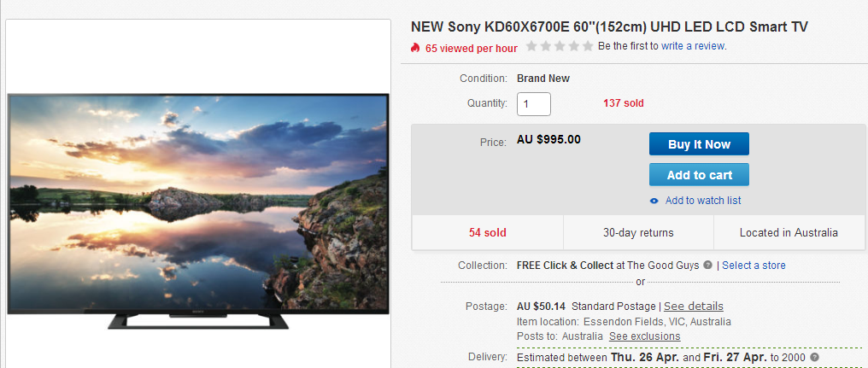Add item to watch list link
This screenshot has height=368, width=868.
coord(703,201)
